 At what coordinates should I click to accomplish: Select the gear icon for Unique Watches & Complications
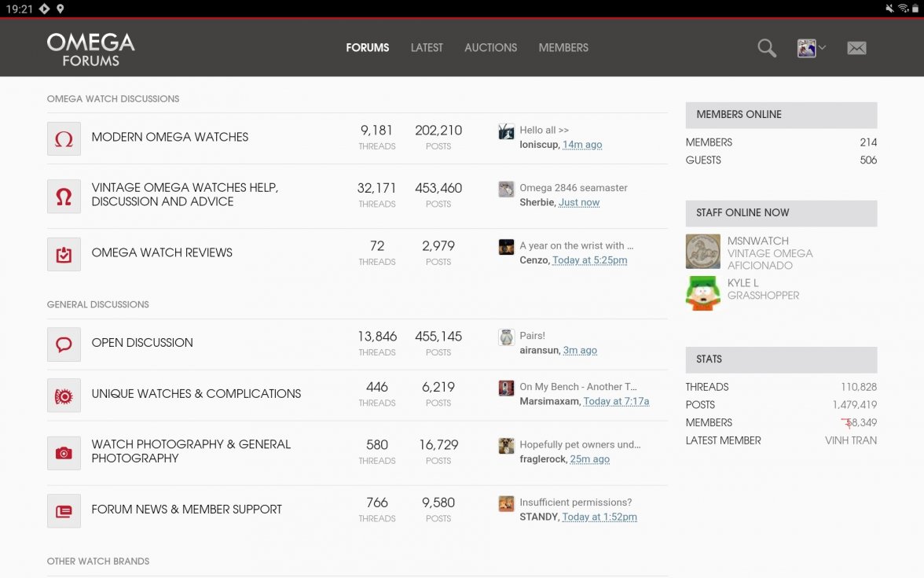64,395
